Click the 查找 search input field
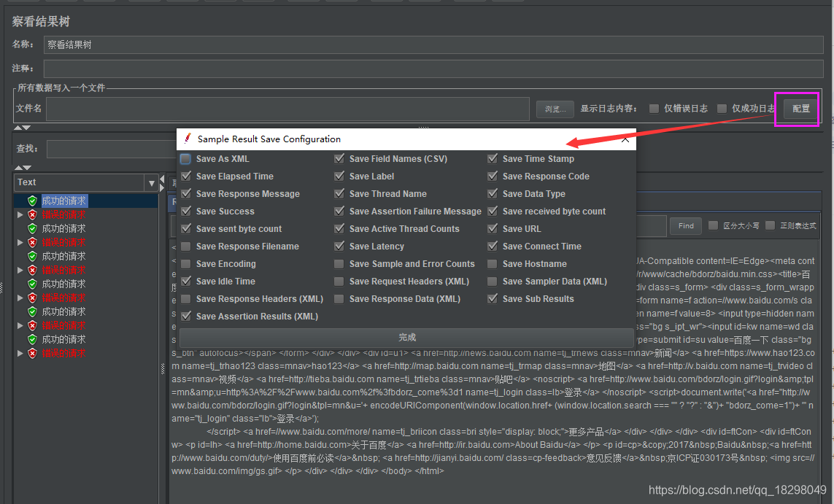The image size is (834, 504). (109, 149)
